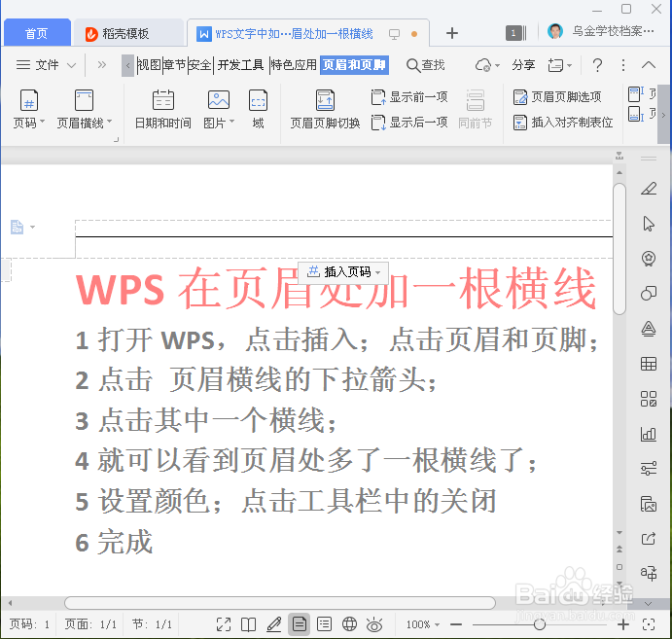672x639 pixels.
Task: Click the share export icon in sidebar
Action: click(x=649, y=538)
